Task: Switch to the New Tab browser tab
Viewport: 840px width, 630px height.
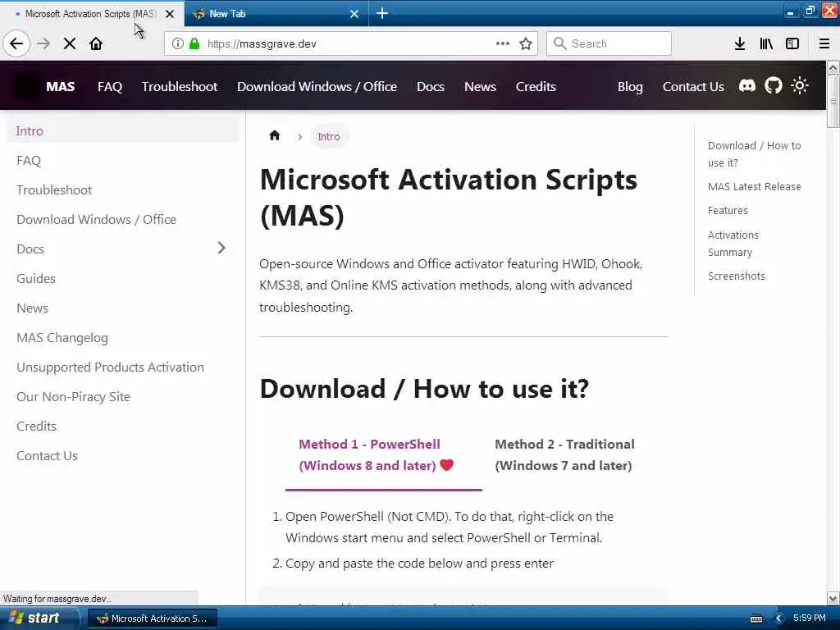Action: coord(276,14)
